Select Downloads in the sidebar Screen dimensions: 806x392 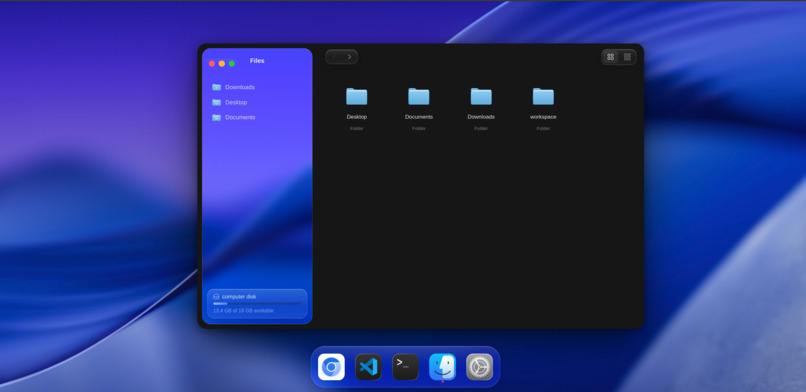257,87
